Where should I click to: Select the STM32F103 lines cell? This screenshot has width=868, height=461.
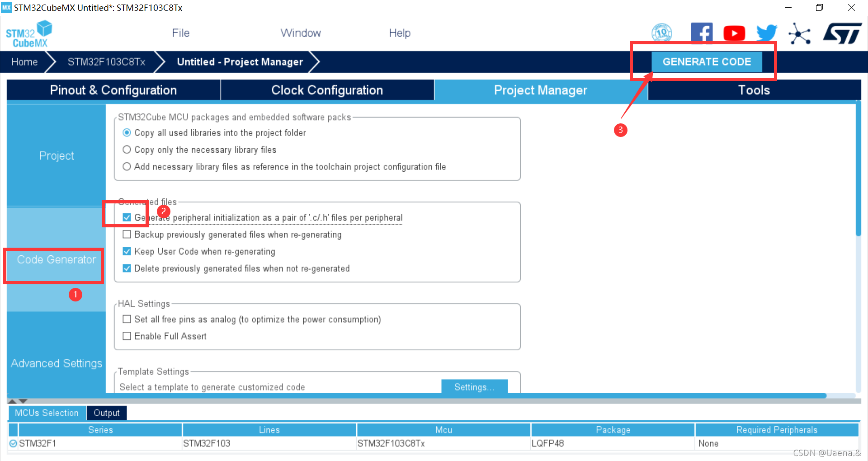269,443
